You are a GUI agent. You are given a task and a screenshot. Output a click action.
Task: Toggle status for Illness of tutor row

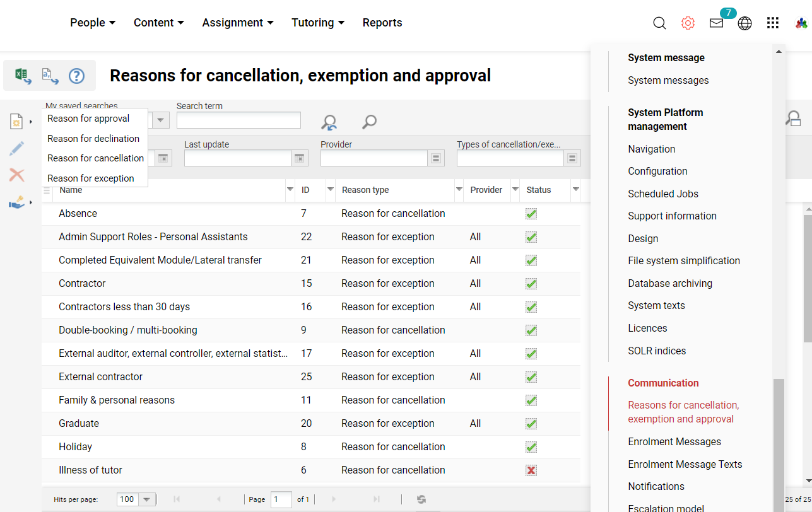click(531, 470)
